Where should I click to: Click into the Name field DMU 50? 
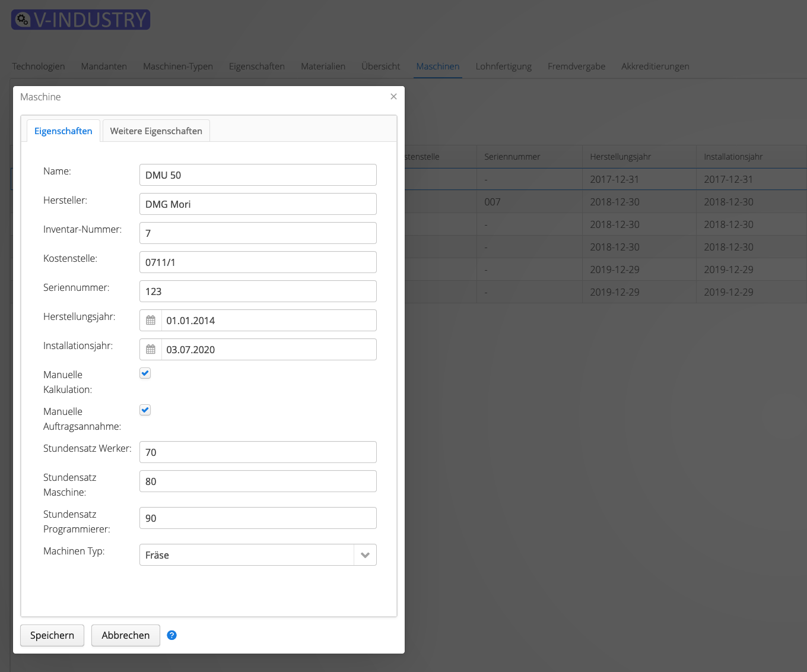click(x=258, y=175)
